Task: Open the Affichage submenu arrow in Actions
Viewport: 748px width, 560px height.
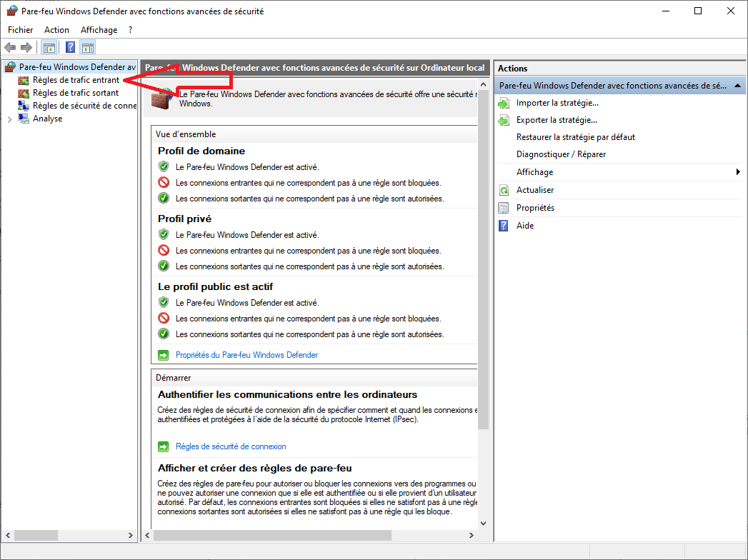Action: pyautogui.click(x=738, y=172)
